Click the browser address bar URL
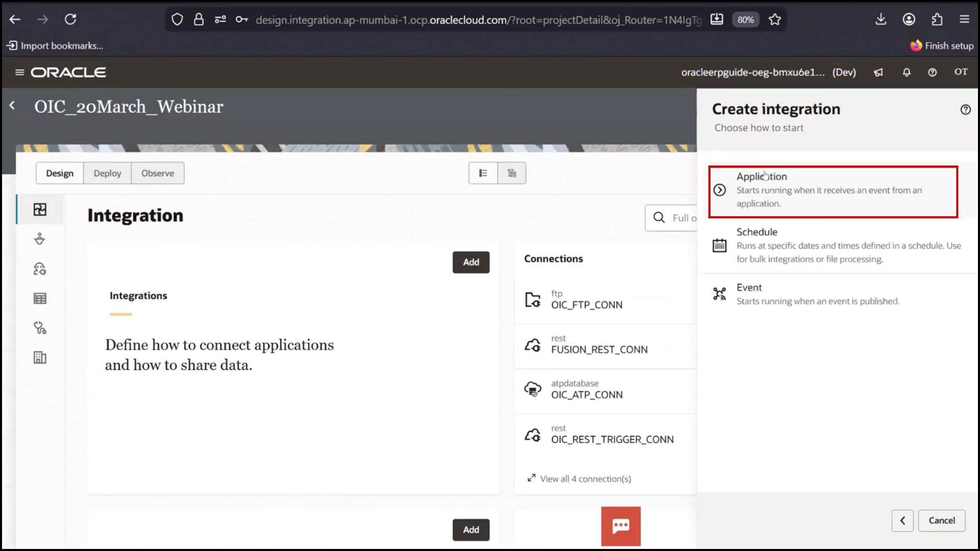 pos(478,20)
